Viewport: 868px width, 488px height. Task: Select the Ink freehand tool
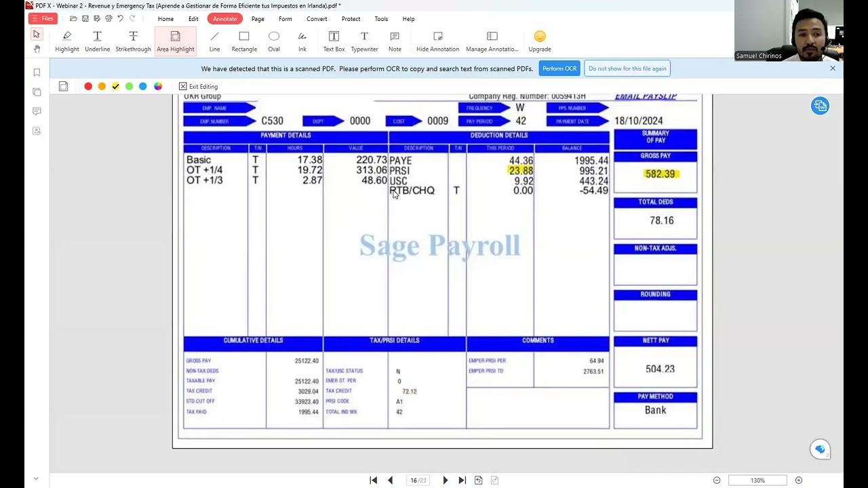click(302, 41)
